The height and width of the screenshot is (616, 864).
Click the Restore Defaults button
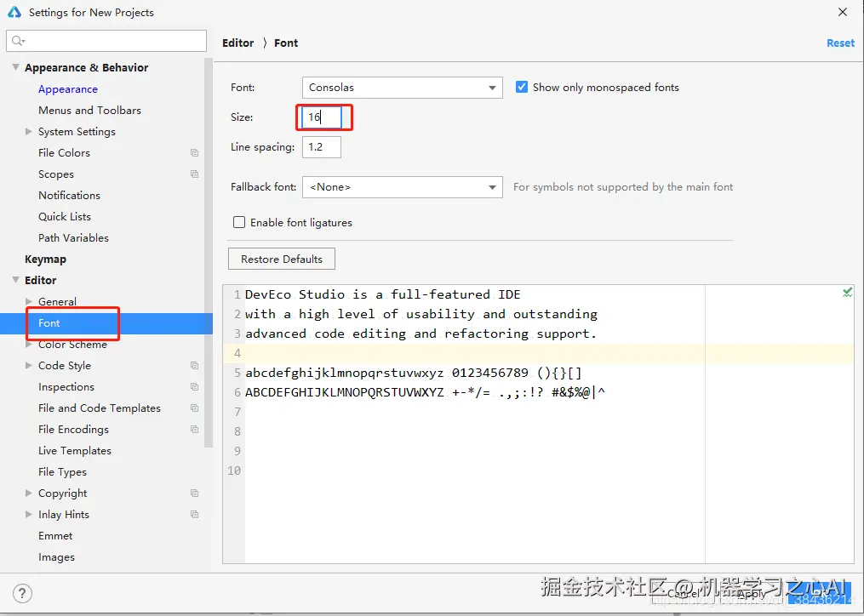click(x=282, y=259)
